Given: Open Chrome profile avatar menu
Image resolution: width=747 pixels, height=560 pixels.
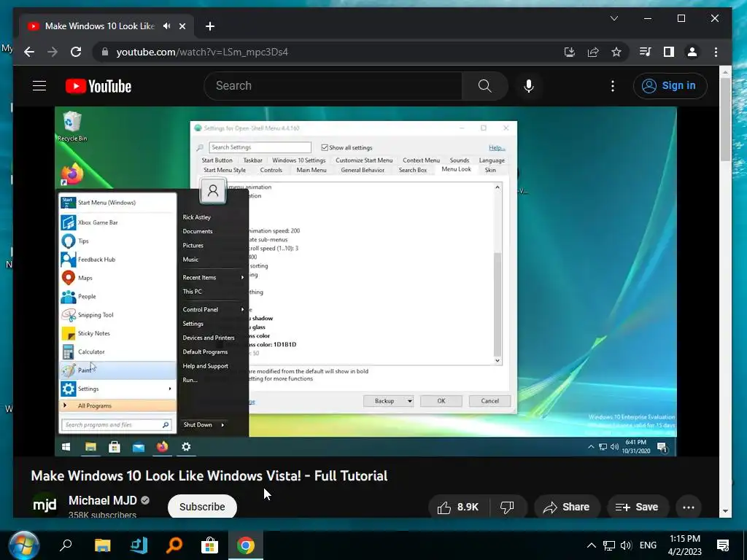Looking at the screenshot, I should 692,52.
